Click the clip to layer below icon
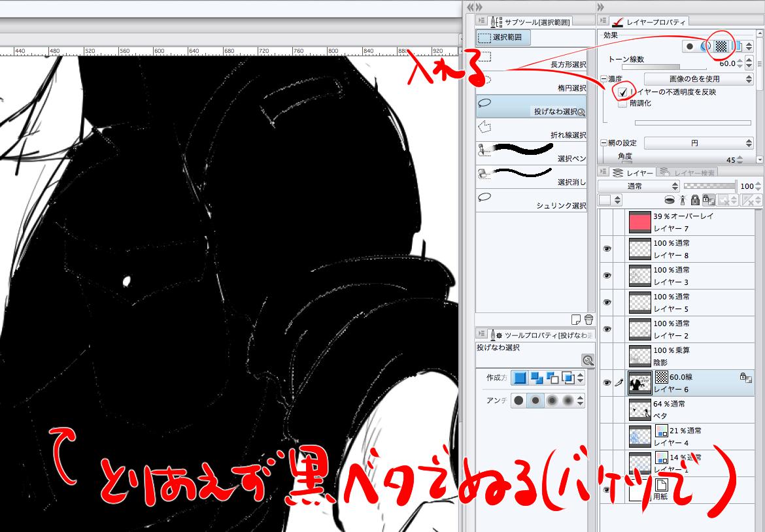Image resolution: width=765 pixels, height=532 pixels. (670, 200)
